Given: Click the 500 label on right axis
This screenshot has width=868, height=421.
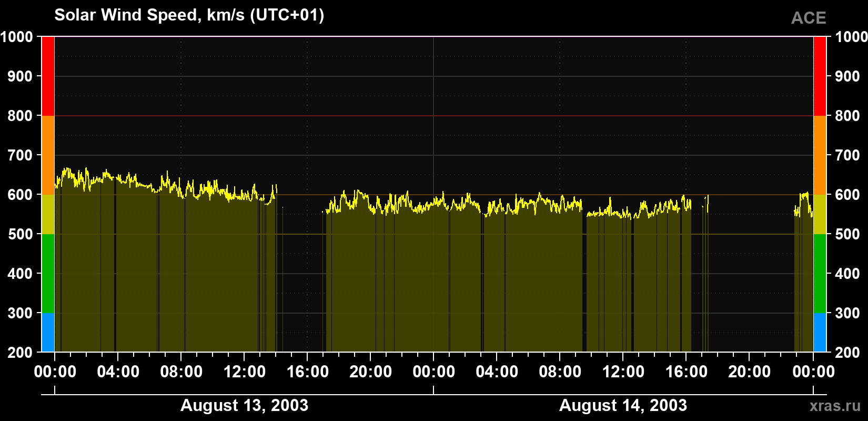Looking at the screenshot, I should 847,234.
